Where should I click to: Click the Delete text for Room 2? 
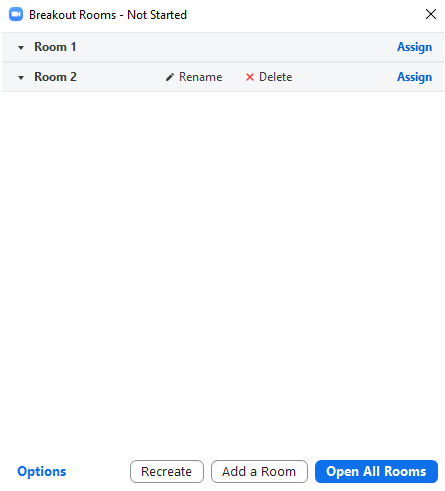[275, 77]
